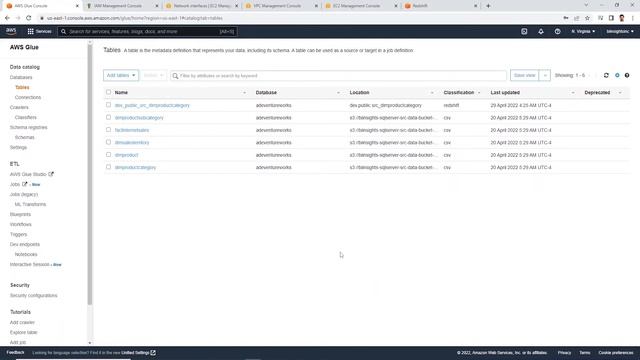Viewport: 640px width, 360px height.
Task: Select all tables with header checkbox
Action: pos(108,92)
